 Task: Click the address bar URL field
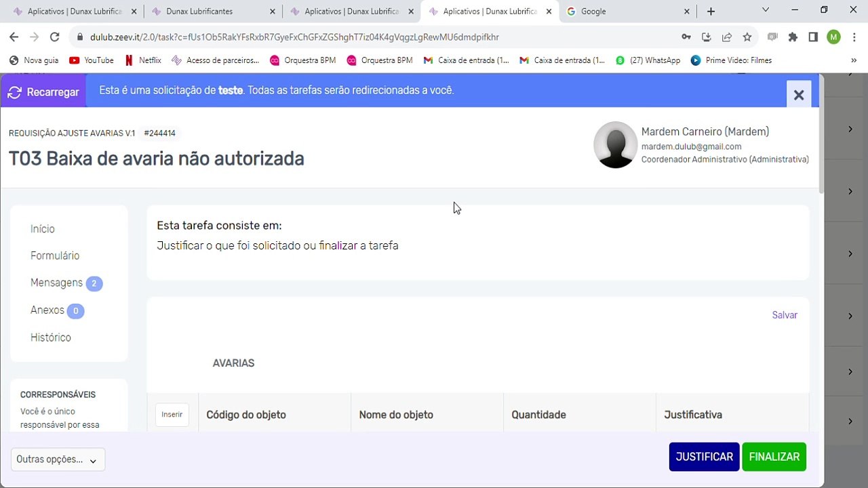tap(380, 37)
